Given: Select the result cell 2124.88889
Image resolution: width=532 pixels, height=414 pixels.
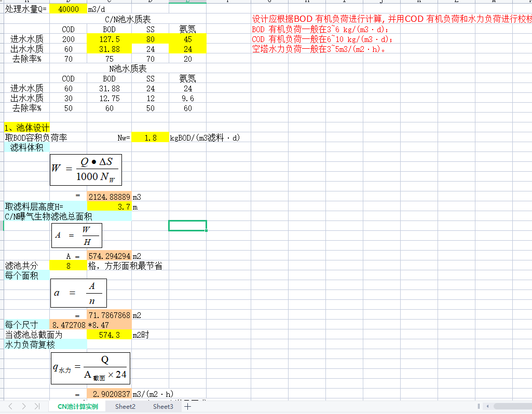Looking at the screenshot, I should (109, 197).
